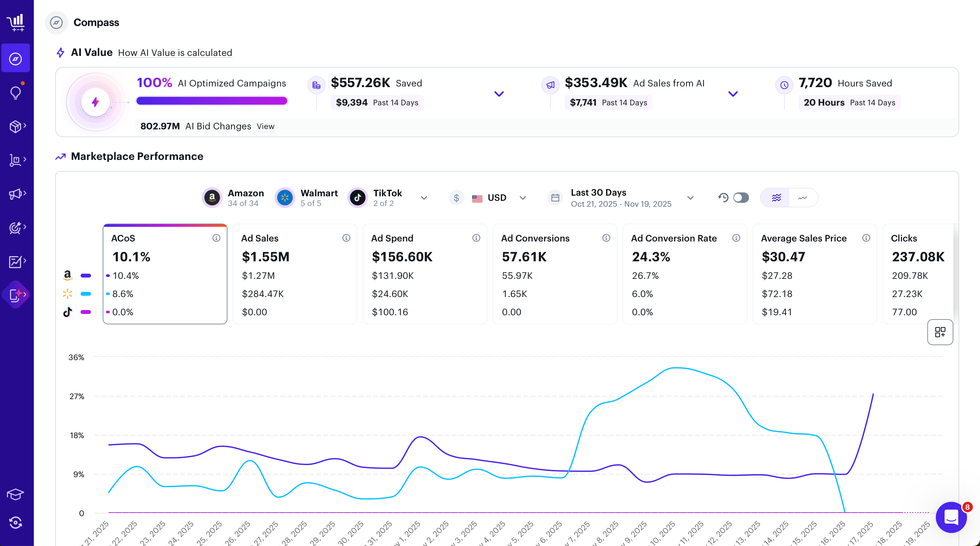Click the AI Optimized Campaigns progress bar
Viewport: 980px width, 546px height.
coord(212,101)
